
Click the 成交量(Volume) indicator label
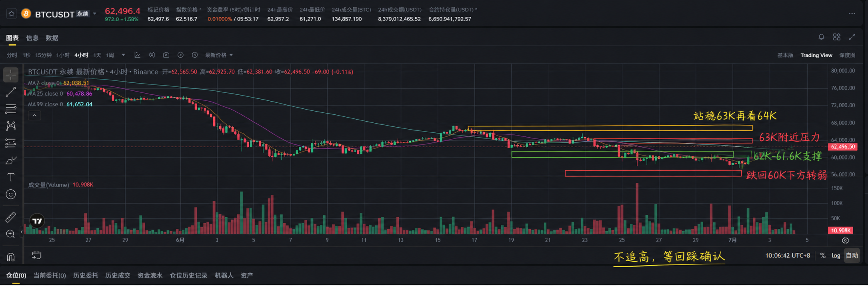pyautogui.click(x=48, y=185)
